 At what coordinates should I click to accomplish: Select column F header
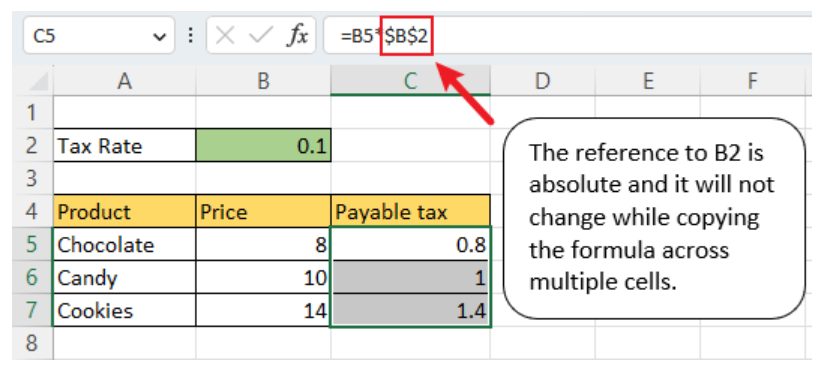tap(752, 81)
